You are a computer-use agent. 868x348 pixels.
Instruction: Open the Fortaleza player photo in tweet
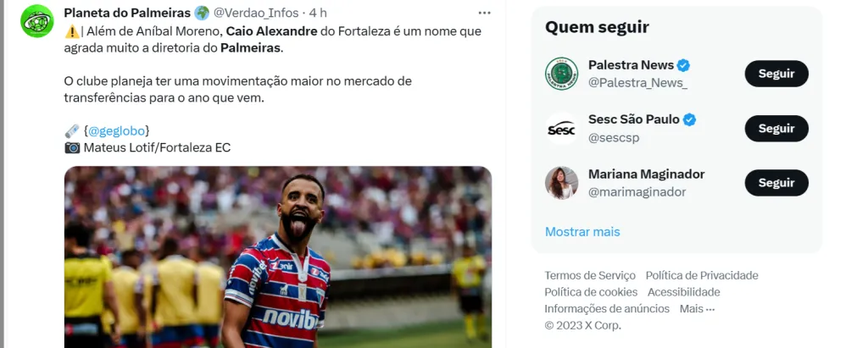coord(278,257)
